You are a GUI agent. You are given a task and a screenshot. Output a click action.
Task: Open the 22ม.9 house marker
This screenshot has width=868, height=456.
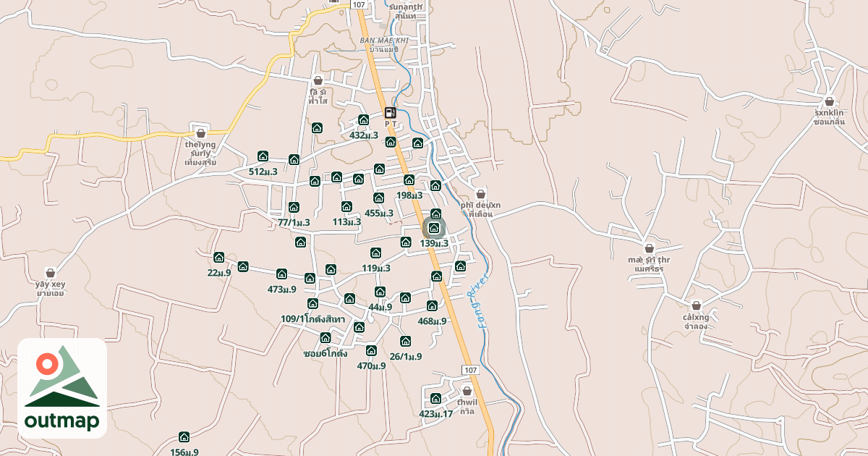pyautogui.click(x=218, y=258)
